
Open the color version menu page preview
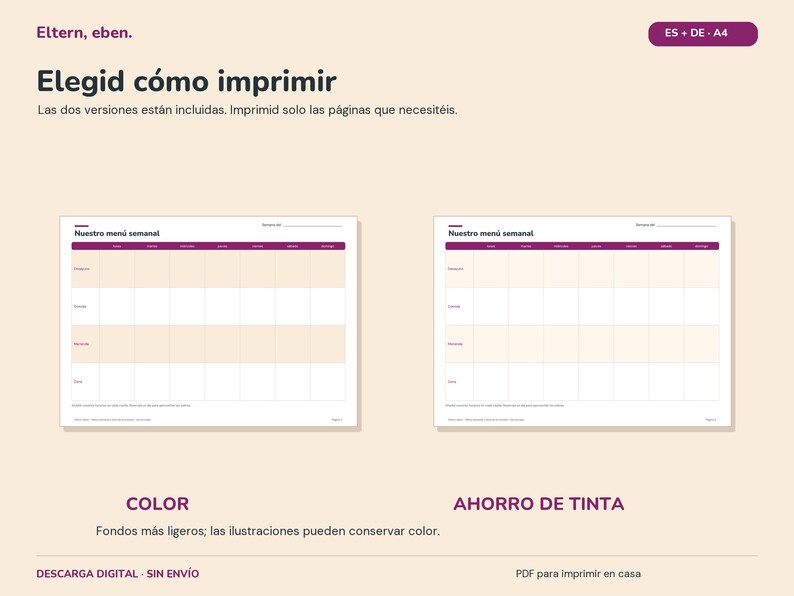(209, 322)
